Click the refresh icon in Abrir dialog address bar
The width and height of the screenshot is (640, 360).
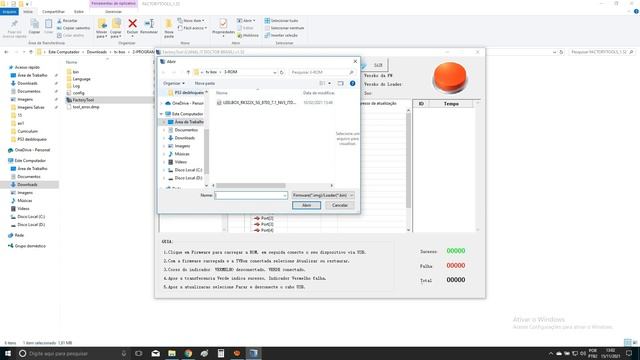(282, 72)
